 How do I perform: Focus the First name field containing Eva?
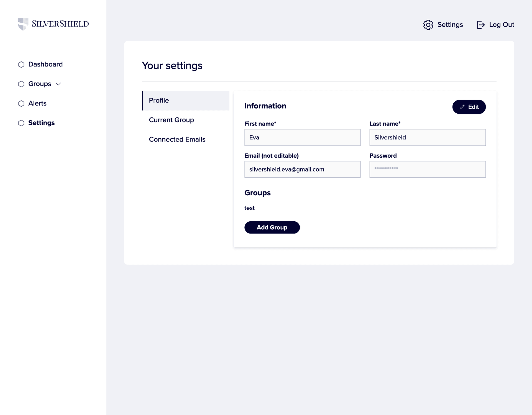302,137
